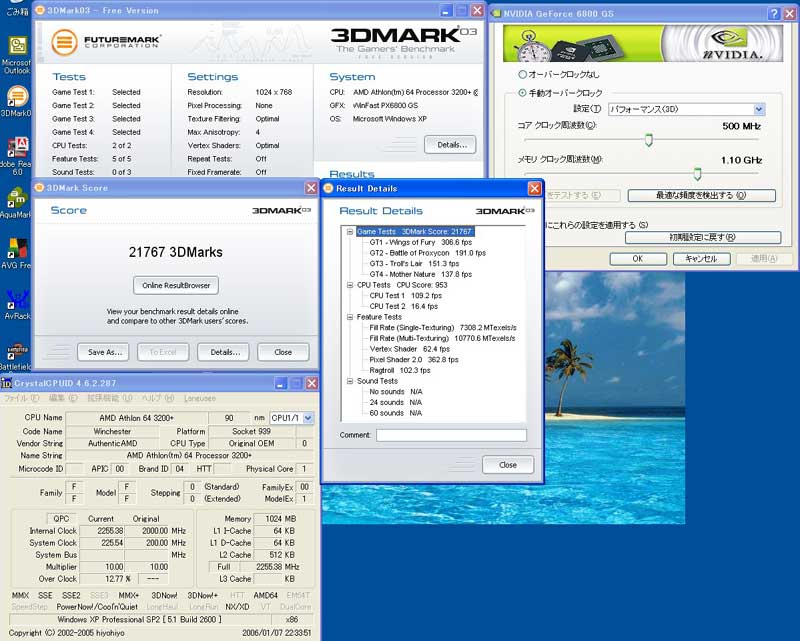Select GT2 - Battle of Proxycon row
Screen dimensions: 800x641
point(428,253)
